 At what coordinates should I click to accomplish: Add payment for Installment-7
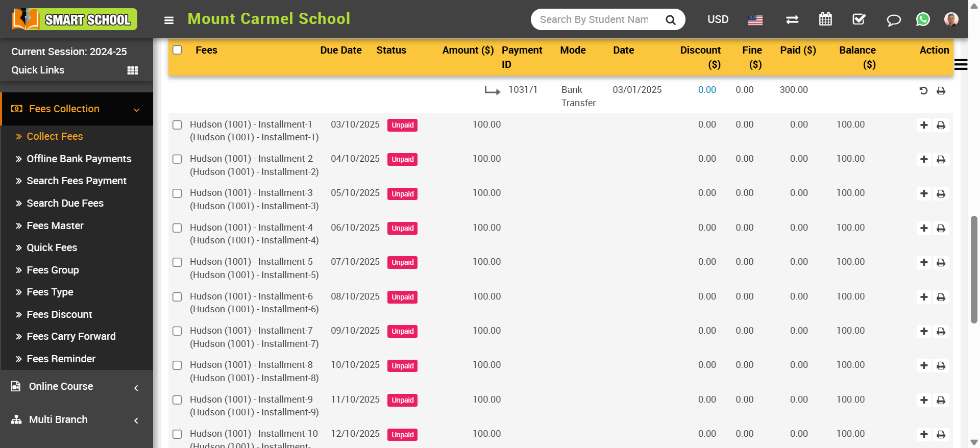coord(924,331)
